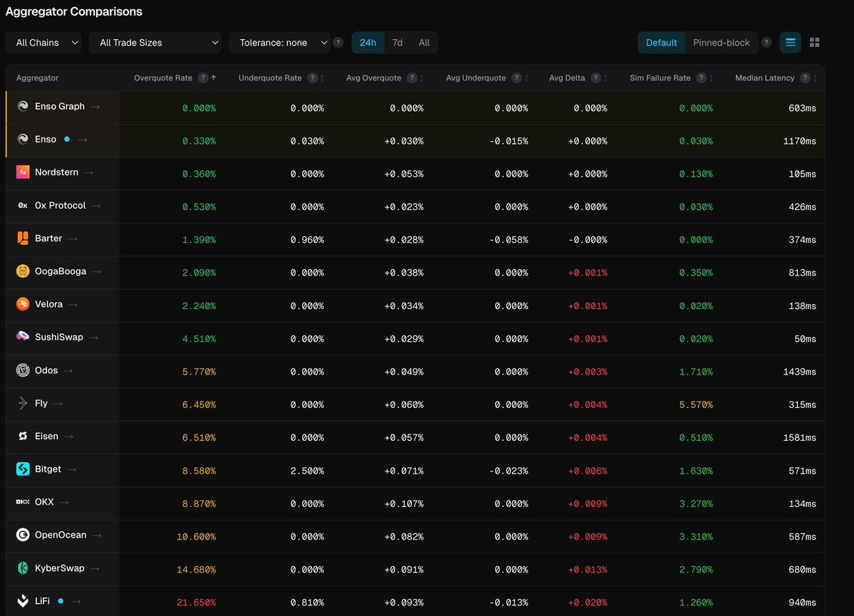Click the OogaBooga logo icon

click(23, 271)
